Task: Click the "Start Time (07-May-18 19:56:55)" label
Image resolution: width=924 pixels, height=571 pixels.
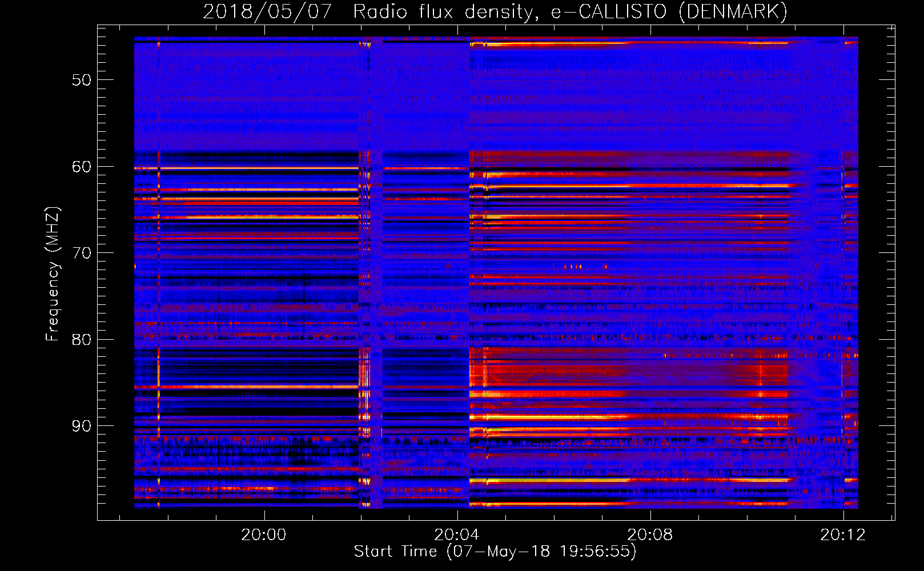Action: tap(495, 552)
